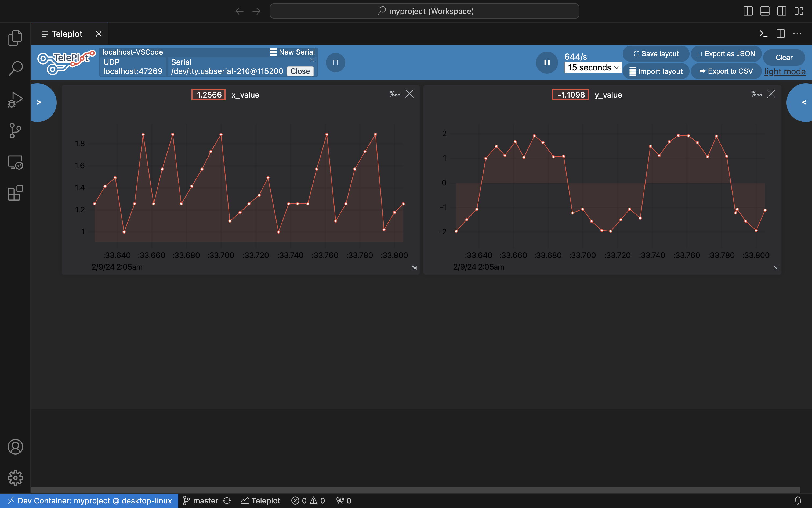The image size is (812, 508).
Task: Remove the x_value chart
Action: [409, 94]
